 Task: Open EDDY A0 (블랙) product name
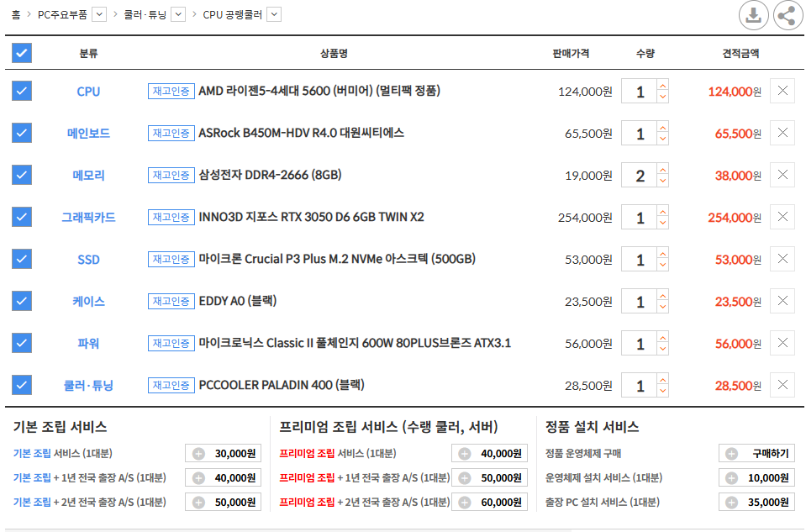pyautogui.click(x=238, y=301)
